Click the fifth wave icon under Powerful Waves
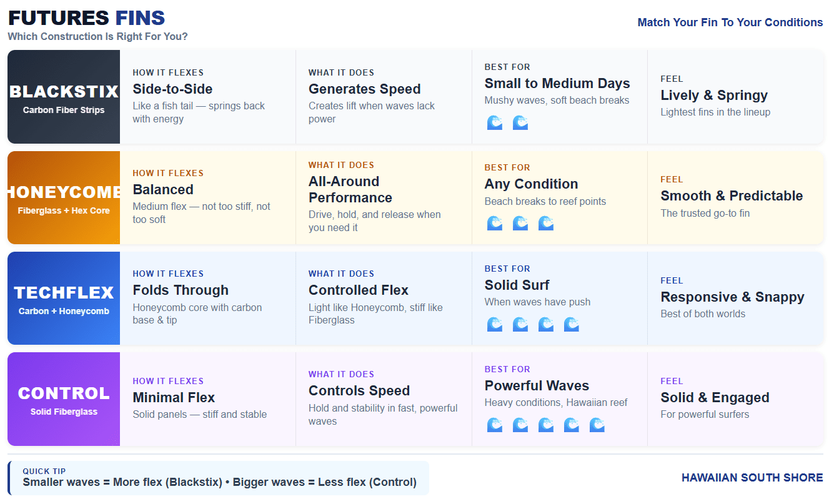The image size is (834, 504). 597,425
